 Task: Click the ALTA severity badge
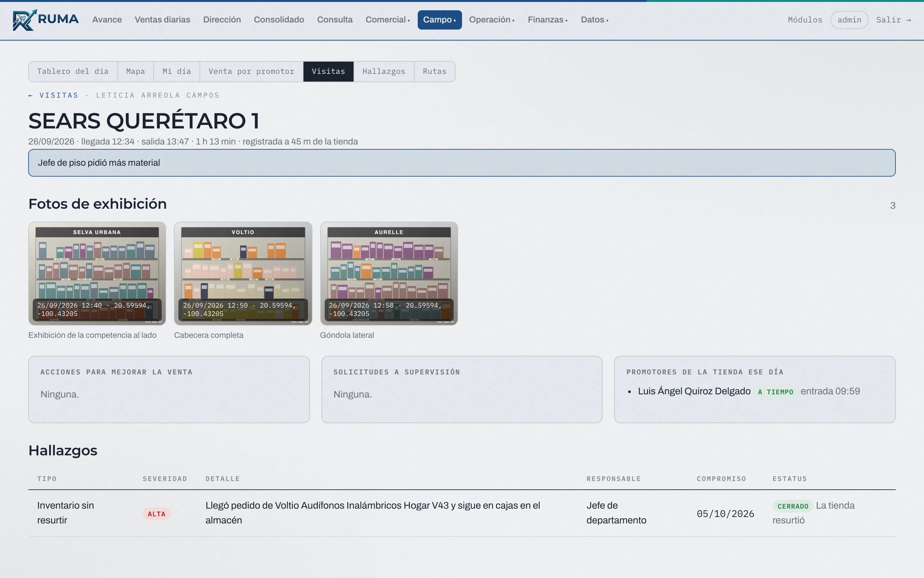(x=157, y=514)
